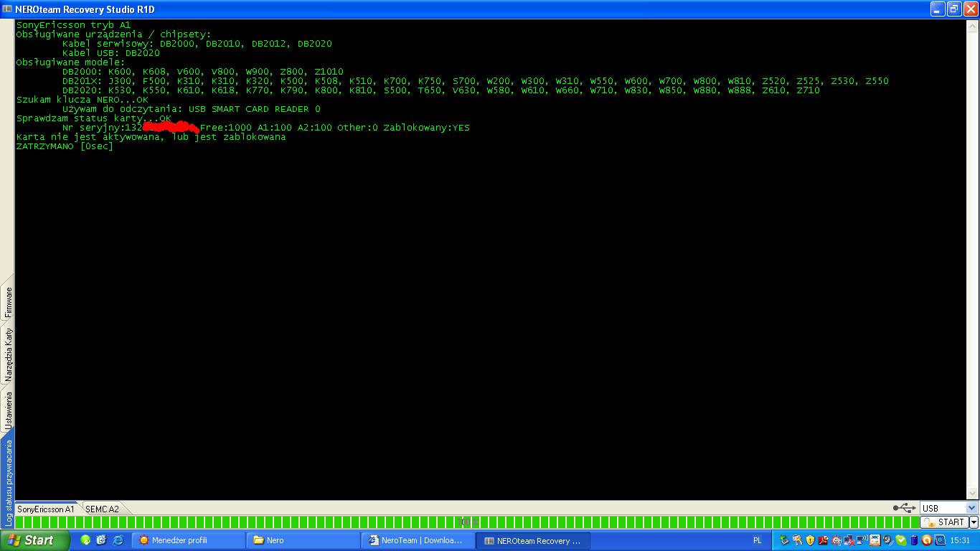Maximize or restore the Recovery Studio window

954,9
